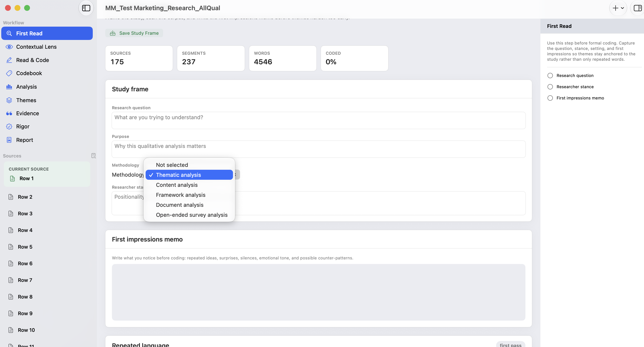Click the Contextual Lens eye icon

9,47
